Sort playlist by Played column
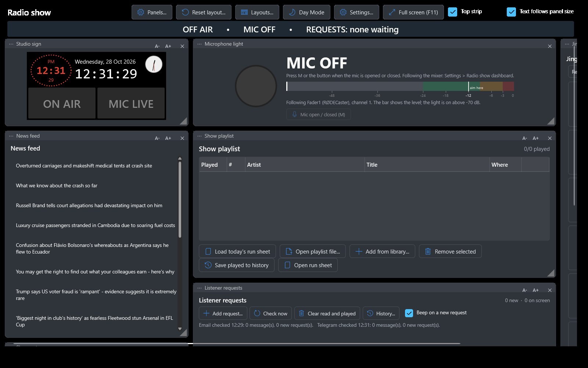The height and width of the screenshot is (368, 588). pyautogui.click(x=213, y=164)
